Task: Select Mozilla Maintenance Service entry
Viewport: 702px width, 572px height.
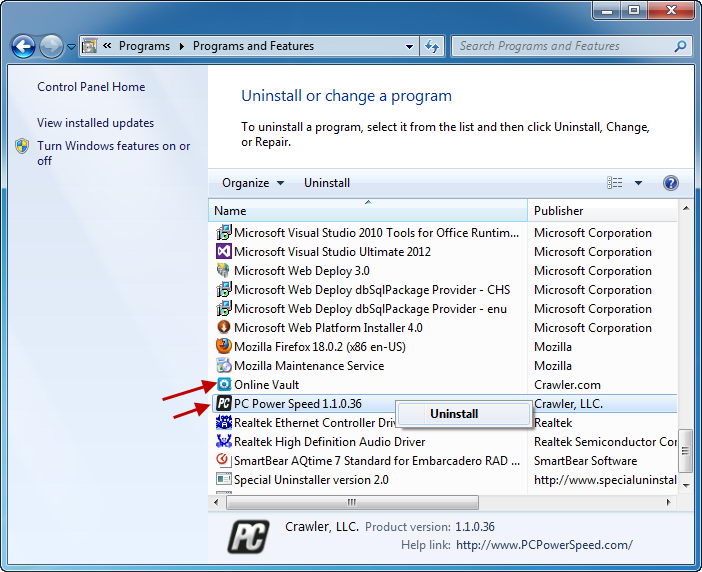Action: pos(309,366)
